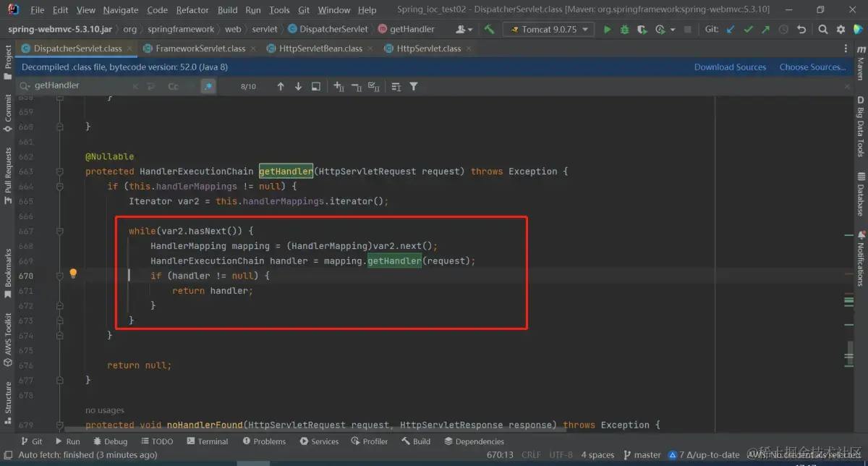Open the Dependencies tool window button
Viewport: 868px width, 466px height.
(x=474, y=441)
